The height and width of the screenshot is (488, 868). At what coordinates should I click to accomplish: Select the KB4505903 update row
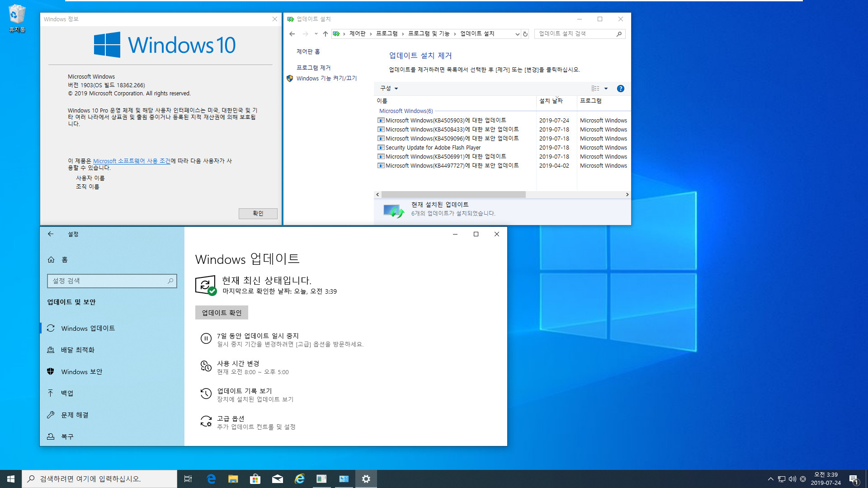(x=502, y=121)
